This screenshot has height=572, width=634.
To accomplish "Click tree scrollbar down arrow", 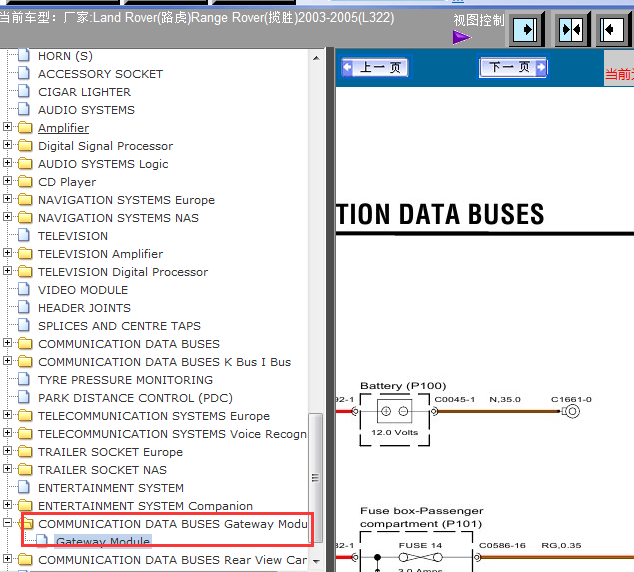I will [316, 561].
